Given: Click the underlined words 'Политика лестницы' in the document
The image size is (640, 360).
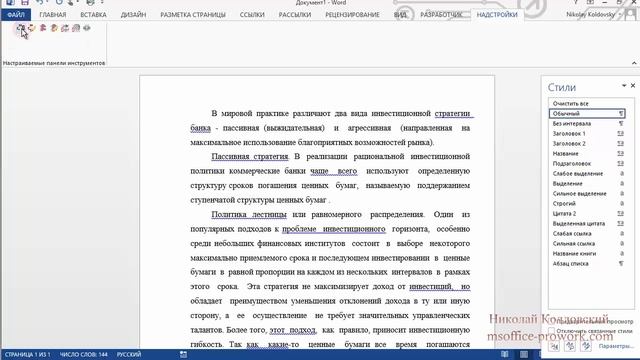Looking at the screenshot, I should click(x=249, y=215).
